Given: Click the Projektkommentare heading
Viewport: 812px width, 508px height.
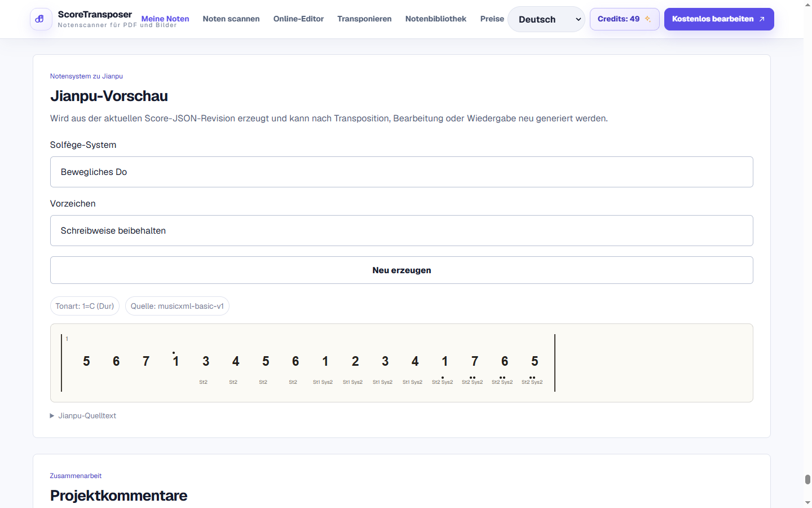Looking at the screenshot, I should tap(118, 496).
